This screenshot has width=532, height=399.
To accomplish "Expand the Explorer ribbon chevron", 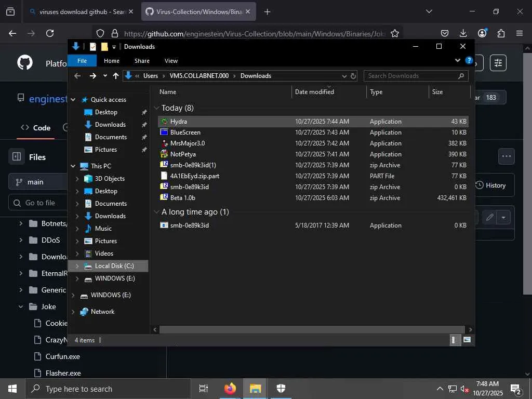I will pos(458,60).
